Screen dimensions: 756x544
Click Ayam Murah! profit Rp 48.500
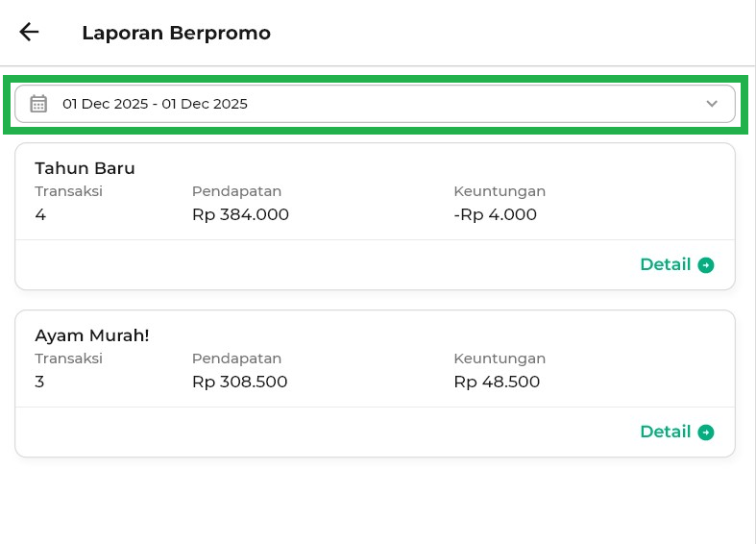(497, 382)
